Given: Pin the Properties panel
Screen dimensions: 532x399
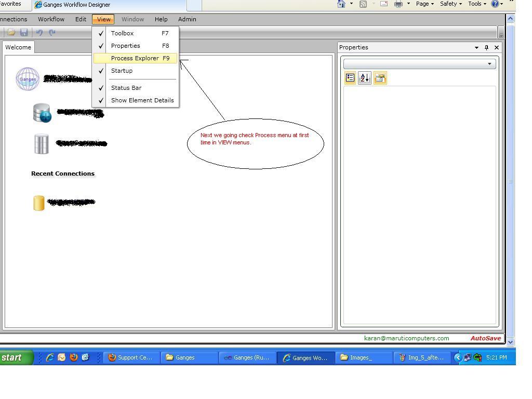Looking at the screenshot, I should click(486, 47).
